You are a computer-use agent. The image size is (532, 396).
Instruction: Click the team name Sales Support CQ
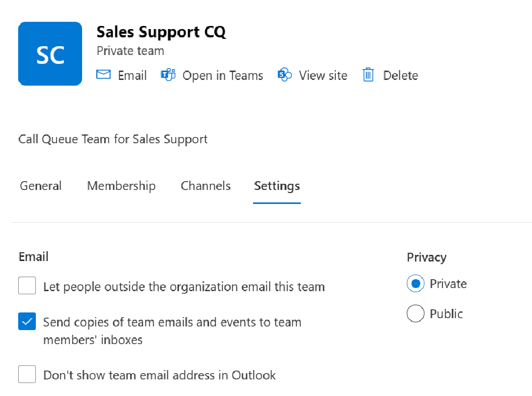(x=161, y=32)
